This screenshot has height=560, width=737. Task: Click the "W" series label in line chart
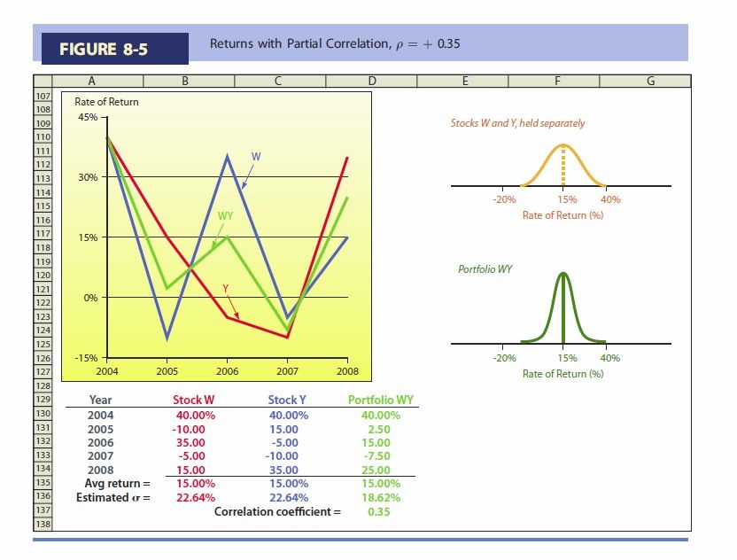[x=256, y=157]
